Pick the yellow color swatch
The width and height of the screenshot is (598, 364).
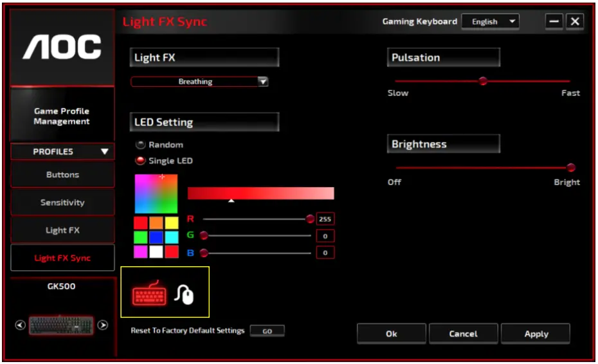pos(172,223)
